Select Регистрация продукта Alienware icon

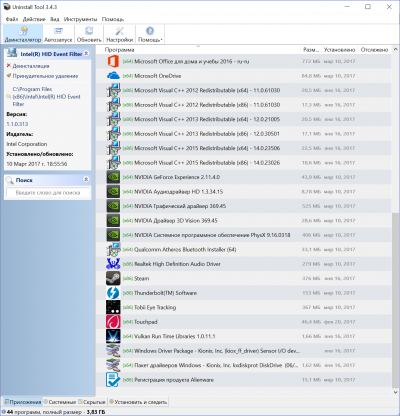pyautogui.click(x=113, y=380)
